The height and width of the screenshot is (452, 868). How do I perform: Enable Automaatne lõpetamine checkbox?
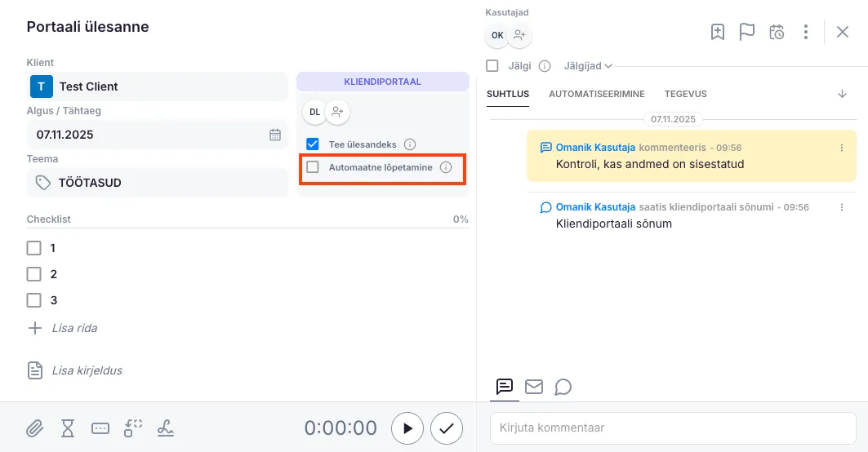(x=313, y=167)
